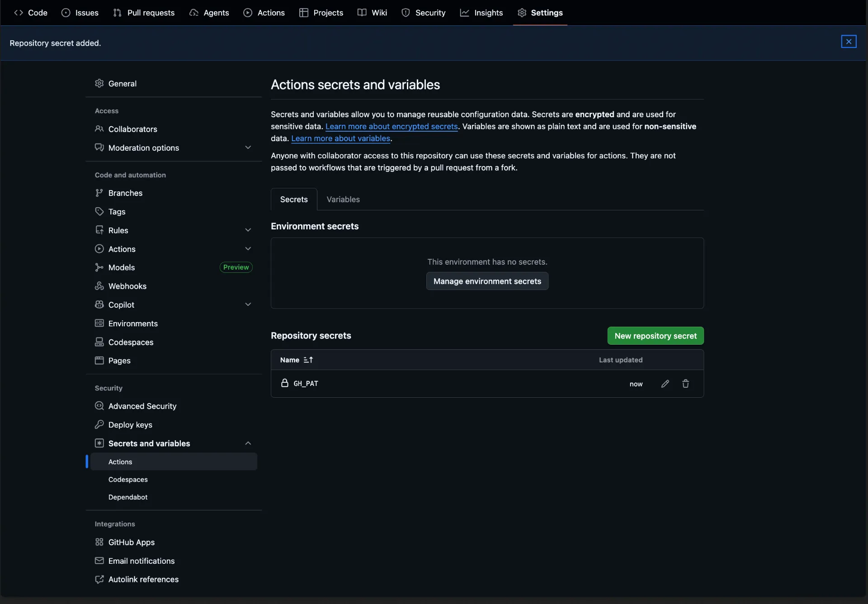Click the green Preview badge next to Models
Screen dimensions: 868x604
[236, 267]
